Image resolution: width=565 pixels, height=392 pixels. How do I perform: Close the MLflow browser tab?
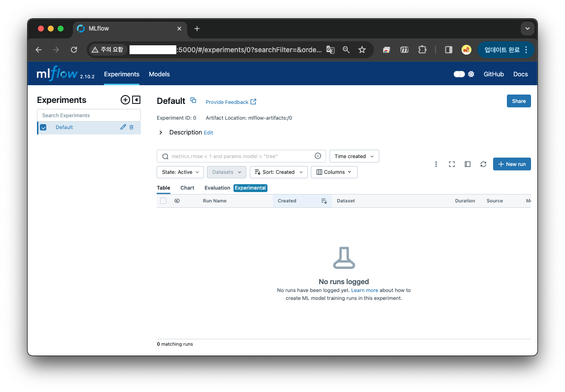(179, 29)
